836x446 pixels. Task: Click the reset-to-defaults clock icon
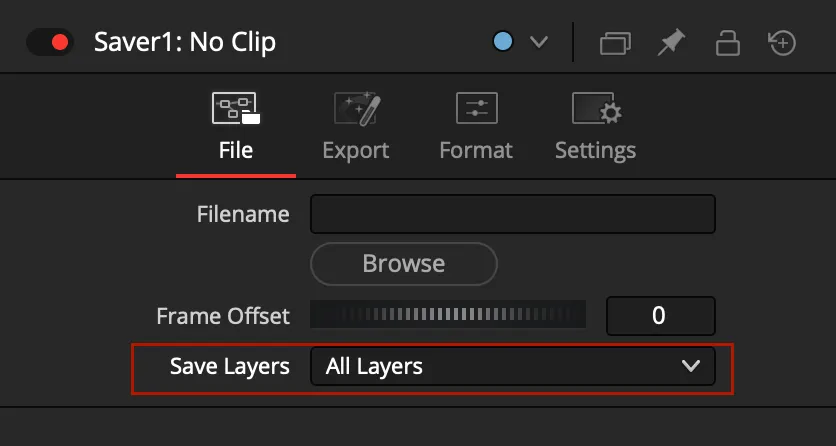pyautogui.click(x=782, y=42)
